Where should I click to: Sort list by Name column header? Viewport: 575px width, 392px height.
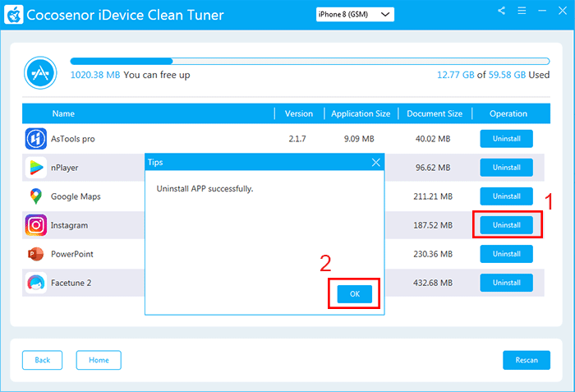click(63, 113)
